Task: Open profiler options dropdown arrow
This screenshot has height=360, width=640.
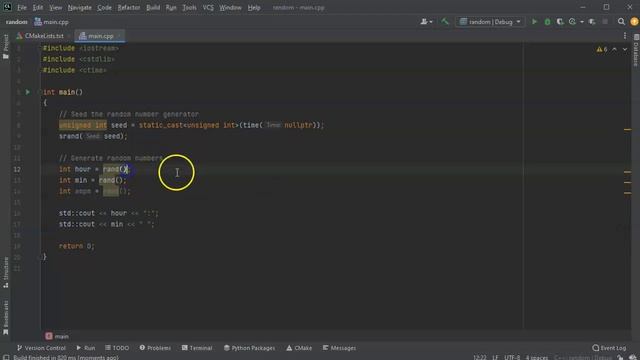Action: [x=582, y=22]
